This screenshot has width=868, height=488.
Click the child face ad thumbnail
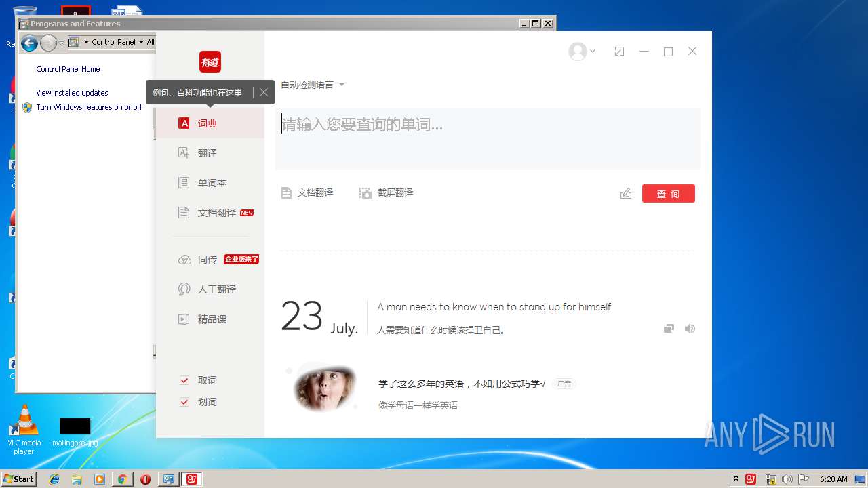coord(324,387)
